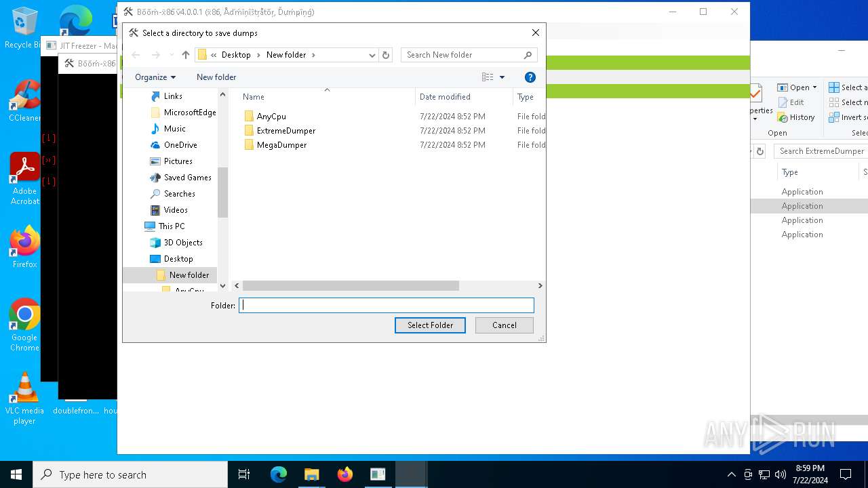This screenshot has height=488, width=868.
Task: Sort by the Type column header
Action: (x=526, y=97)
